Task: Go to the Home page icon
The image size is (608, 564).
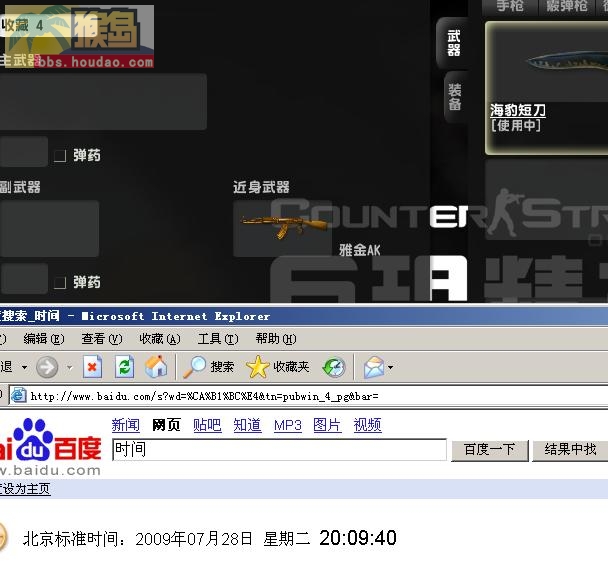Action: pos(156,367)
